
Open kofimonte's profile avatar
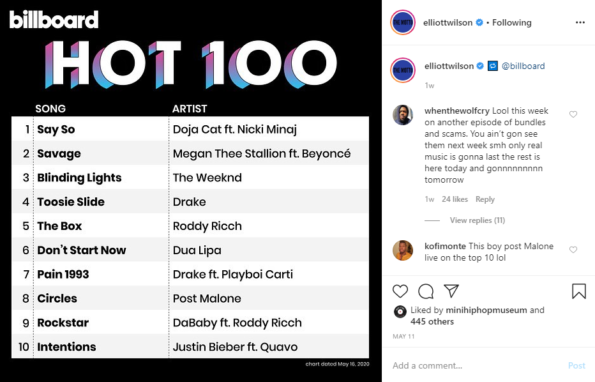pos(403,250)
